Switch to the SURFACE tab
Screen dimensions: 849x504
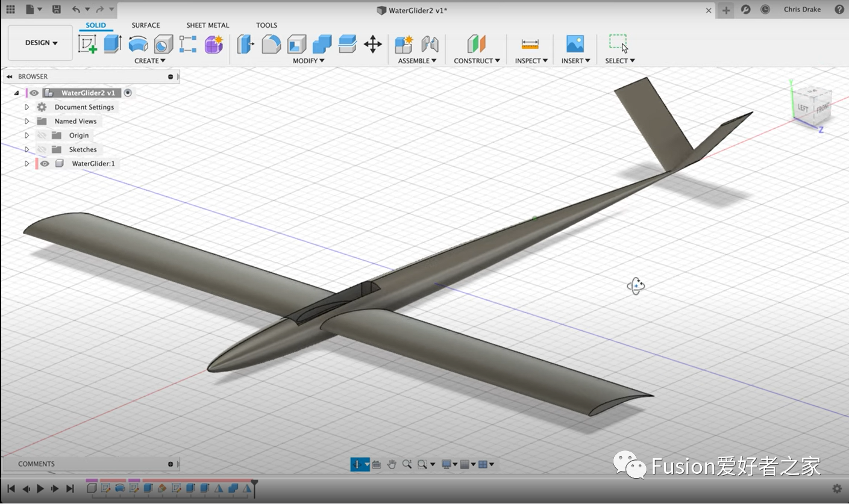pos(146,25)
